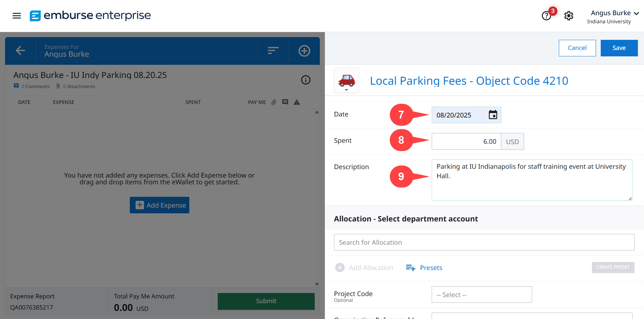Expand the Angus Burke user menu
This screenshot has height=319, width=644.
tap(614, 14)
